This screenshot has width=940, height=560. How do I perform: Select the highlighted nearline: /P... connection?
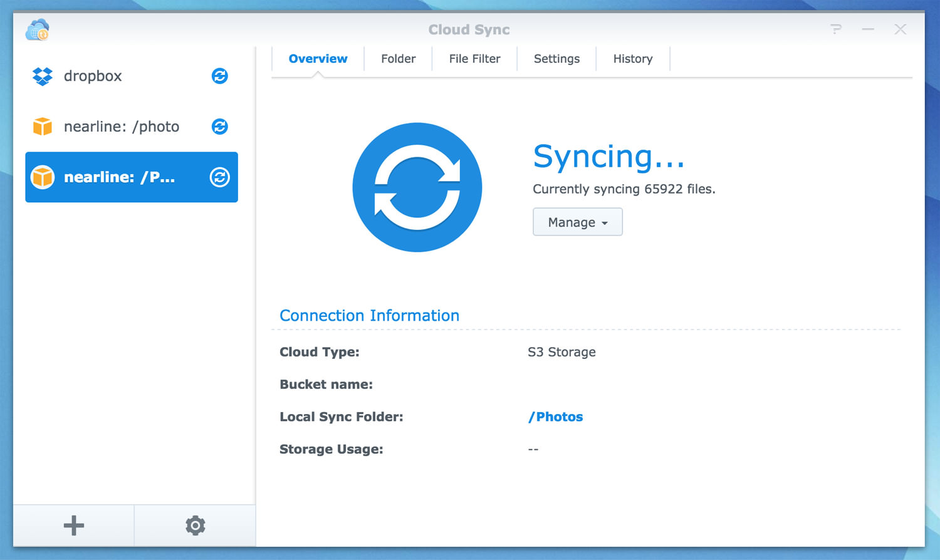coord(132,177)
